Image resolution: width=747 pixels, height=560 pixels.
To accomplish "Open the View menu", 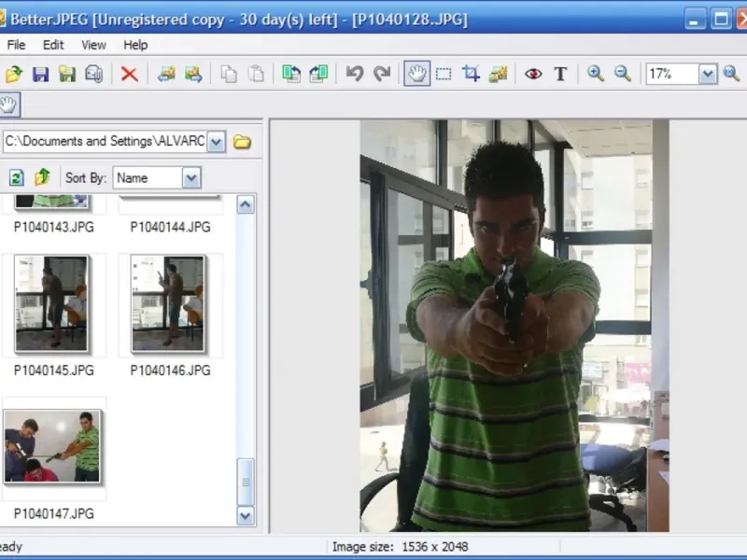I will click(93, 45).
